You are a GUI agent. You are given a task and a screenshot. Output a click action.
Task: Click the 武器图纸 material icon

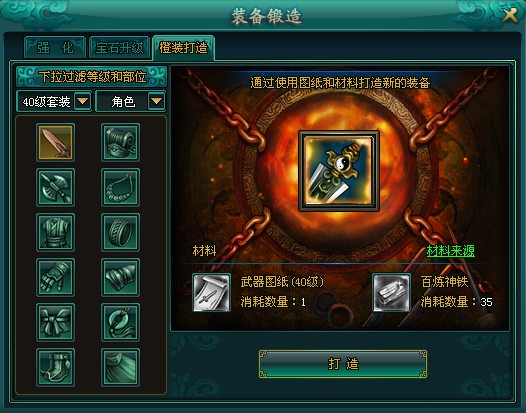pos(211,293)
